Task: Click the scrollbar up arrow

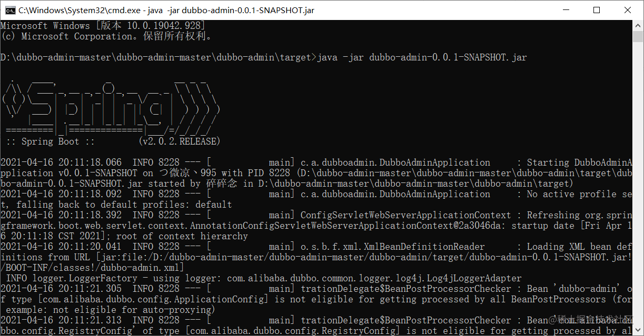Action: pyautogui.click(x=638, y=25)
